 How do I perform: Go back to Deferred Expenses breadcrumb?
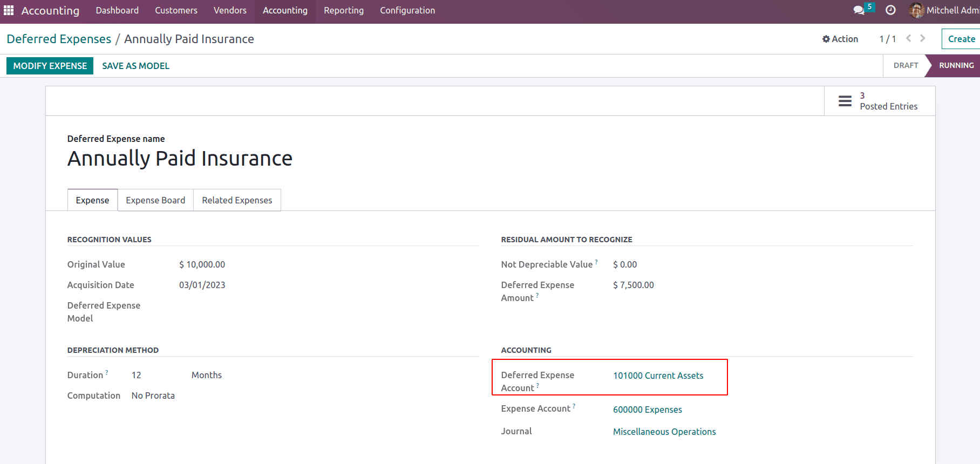pos(59,39)
